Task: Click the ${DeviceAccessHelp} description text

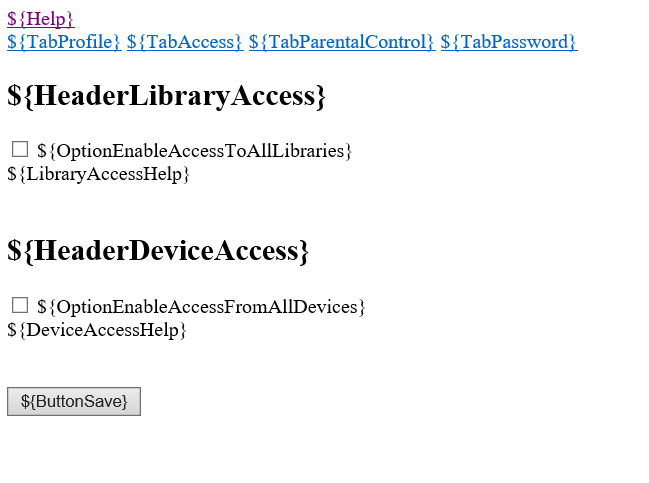Action: point(97,329)
